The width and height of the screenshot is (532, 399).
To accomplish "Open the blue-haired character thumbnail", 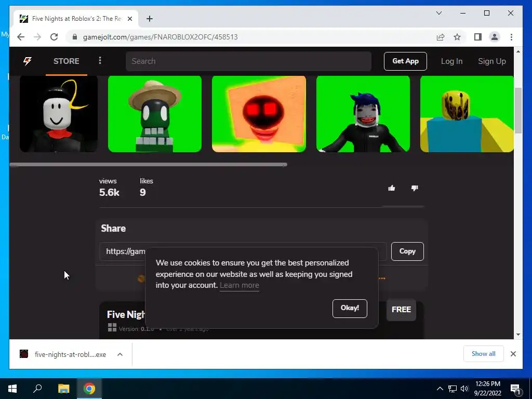I will click(363, 114).
